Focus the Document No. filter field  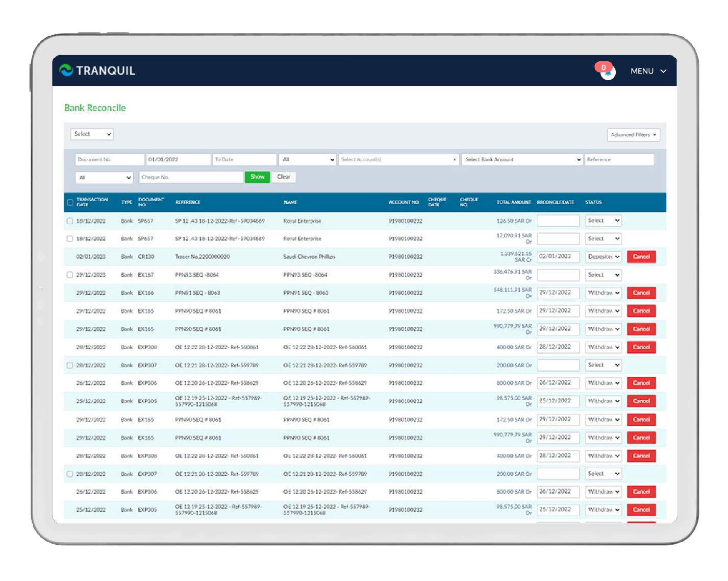tap(110, 159)
